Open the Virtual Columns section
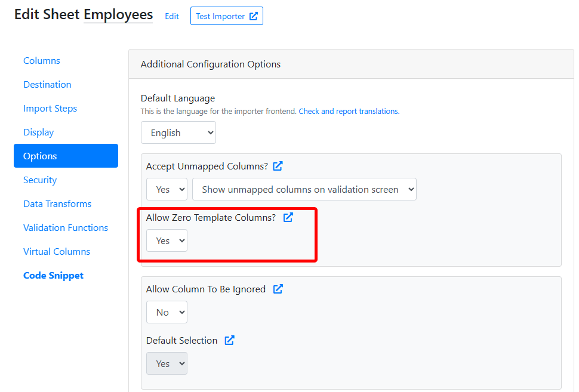 [57, 251]
